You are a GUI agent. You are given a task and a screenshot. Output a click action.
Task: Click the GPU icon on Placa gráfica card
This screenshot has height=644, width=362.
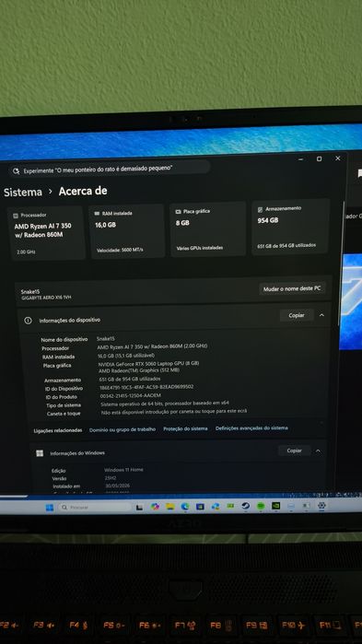click(x=178, y=212)
